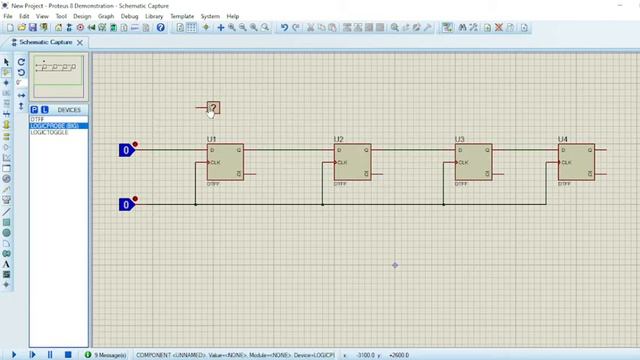Toggle the lower clock logic state input
The image size is (640, 360).
127,204
